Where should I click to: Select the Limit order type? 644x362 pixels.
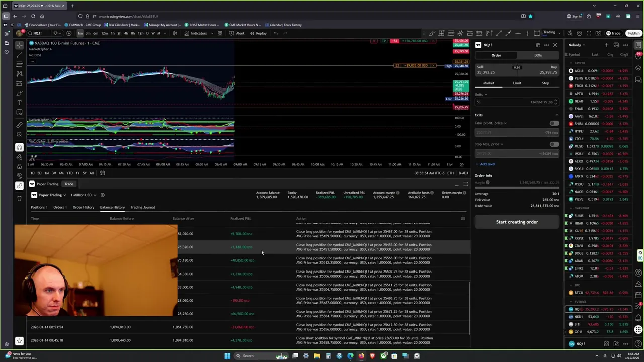coord(517,83)
